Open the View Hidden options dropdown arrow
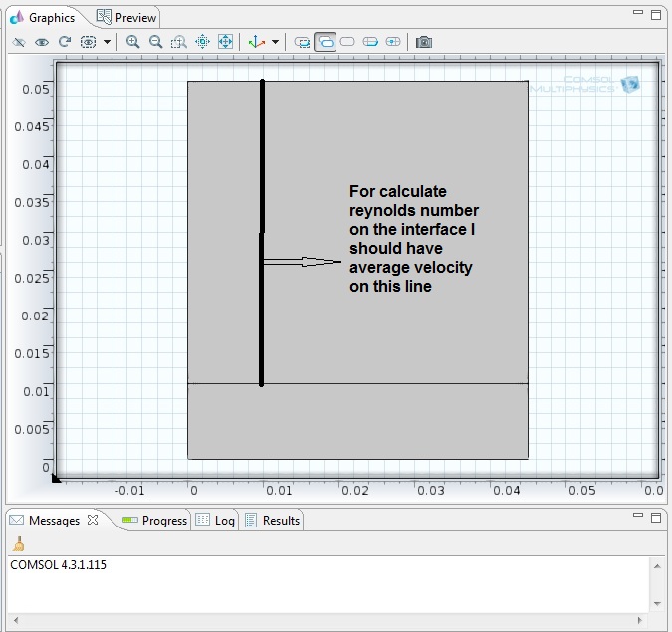The height and width of the screenshot is (632, 672). 107,42
